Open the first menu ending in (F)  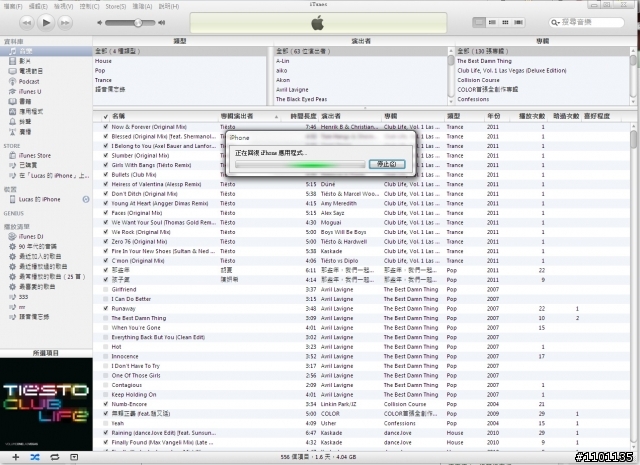[13, 7]
